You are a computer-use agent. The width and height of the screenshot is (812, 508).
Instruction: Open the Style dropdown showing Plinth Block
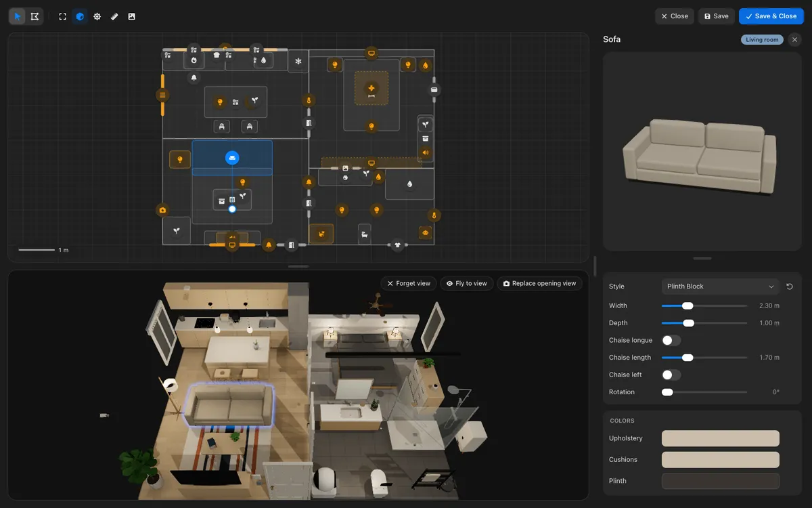point(721,287)
